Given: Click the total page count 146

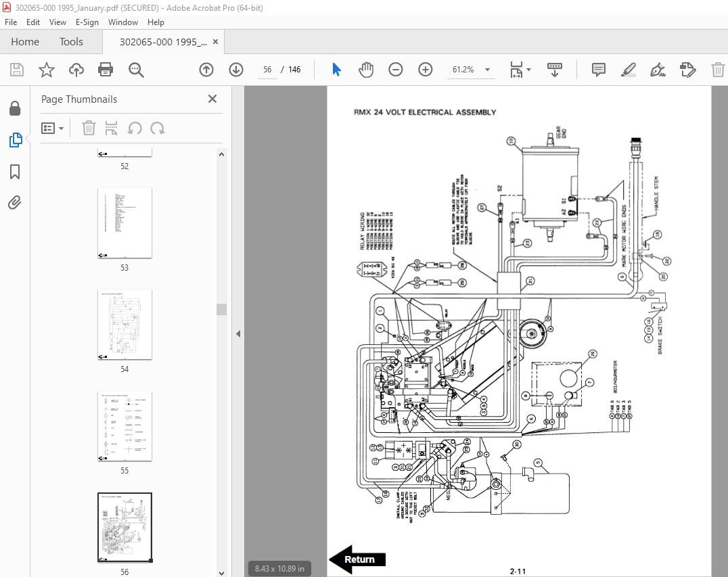Looking at the screenshot, I should click(x=294, y=70).
